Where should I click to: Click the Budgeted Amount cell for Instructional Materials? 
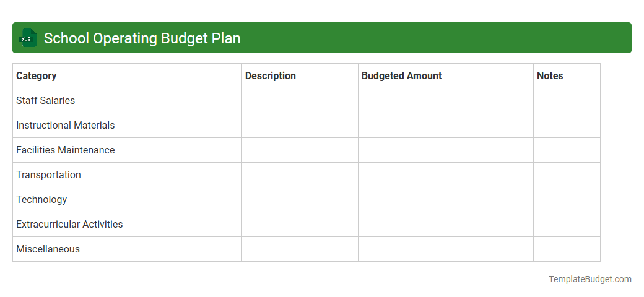(446, 125)
